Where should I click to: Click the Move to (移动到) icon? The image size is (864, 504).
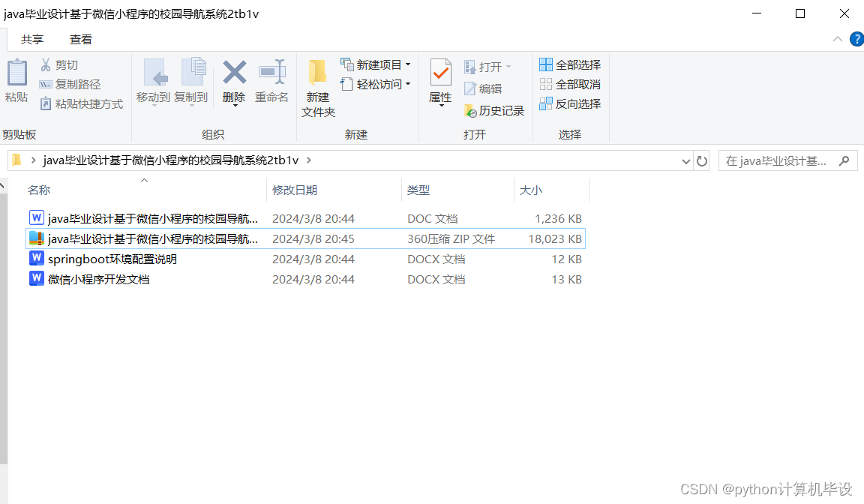click(155, 73)
